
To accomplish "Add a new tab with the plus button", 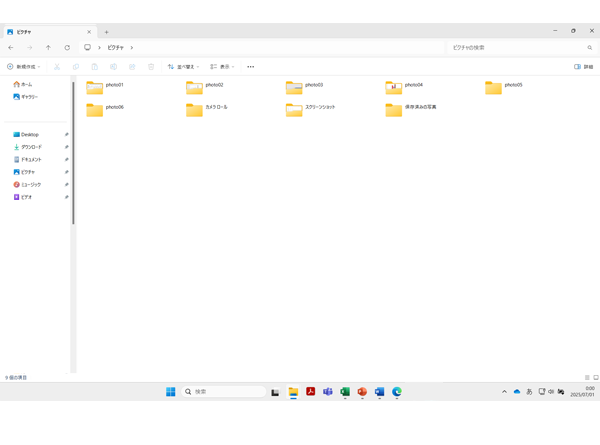I will click(x=107, y=32).
